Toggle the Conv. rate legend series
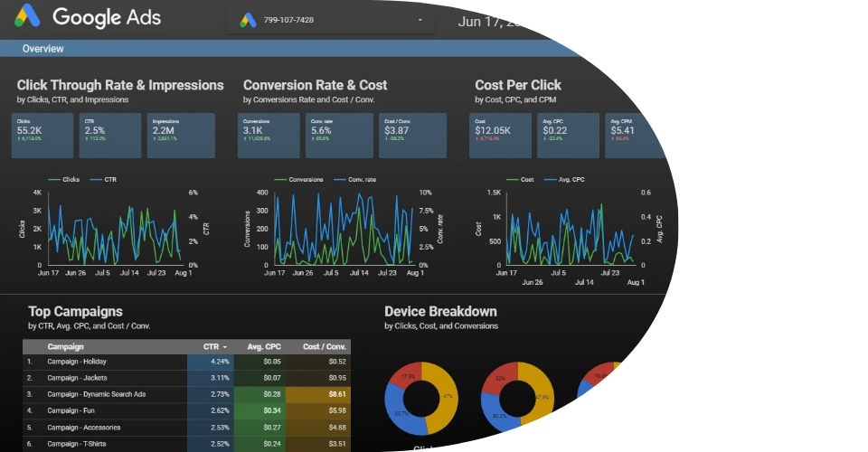 (356, 180)
